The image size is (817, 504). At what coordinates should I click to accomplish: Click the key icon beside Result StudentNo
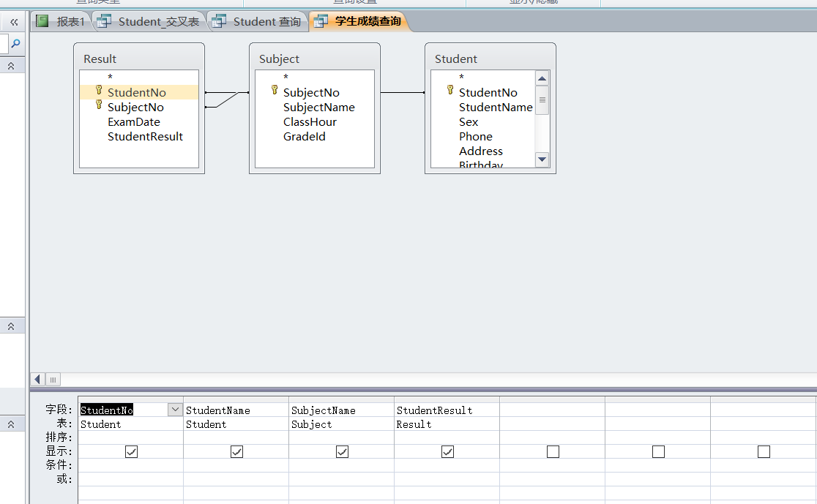[99, 91]
